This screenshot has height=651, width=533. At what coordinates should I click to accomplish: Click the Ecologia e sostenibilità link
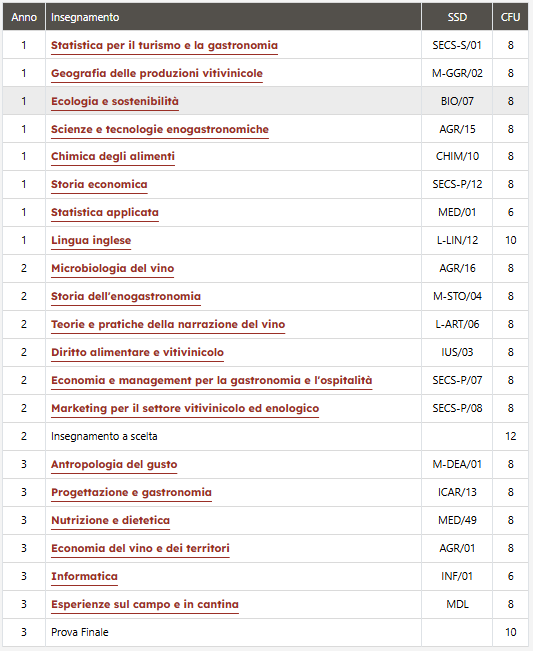[x=115, y=101]
